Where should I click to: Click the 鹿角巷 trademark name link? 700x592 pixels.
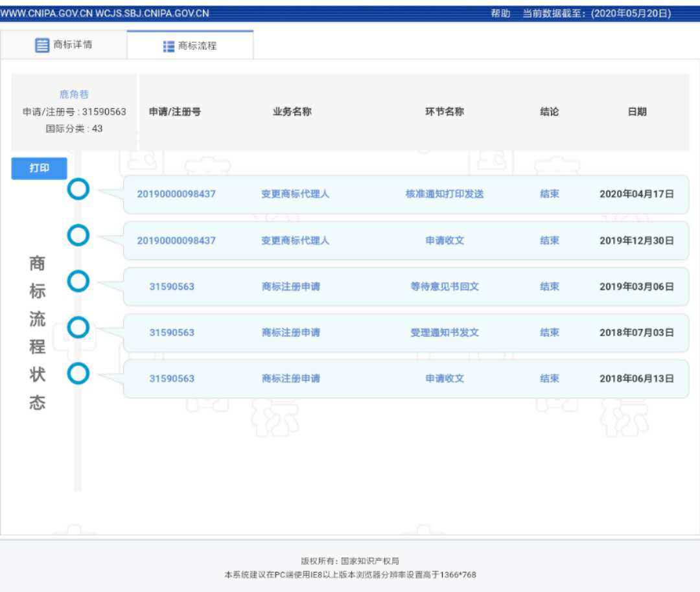click(x=74, y=94)
